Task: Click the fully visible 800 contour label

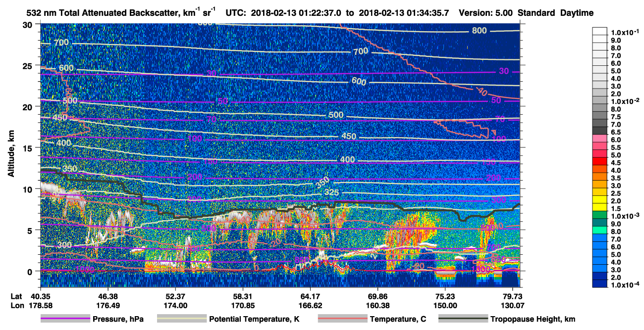Action: pos(479,30)
